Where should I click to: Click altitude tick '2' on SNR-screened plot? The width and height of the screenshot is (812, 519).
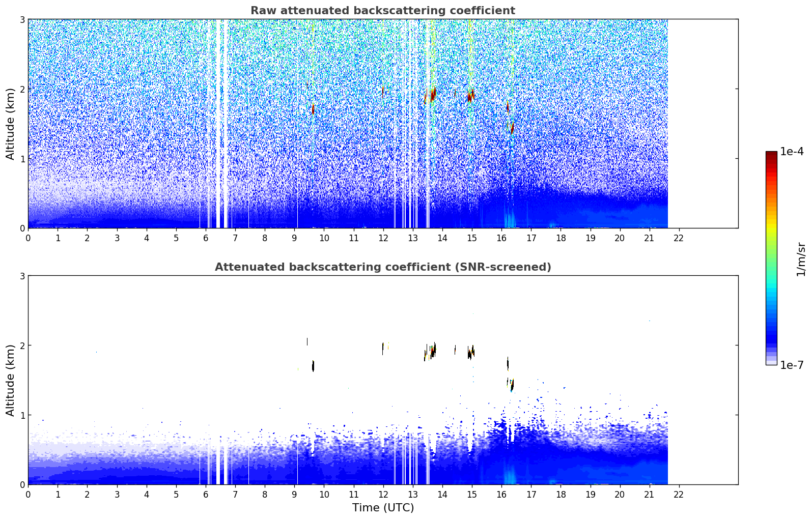[x=22, y=345]
